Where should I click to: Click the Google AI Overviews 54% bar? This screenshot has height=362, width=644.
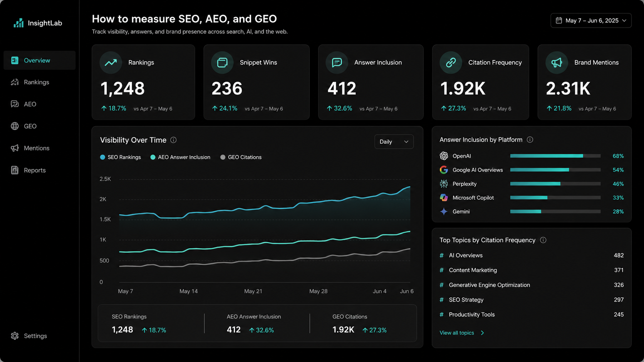tap(555, 170)
